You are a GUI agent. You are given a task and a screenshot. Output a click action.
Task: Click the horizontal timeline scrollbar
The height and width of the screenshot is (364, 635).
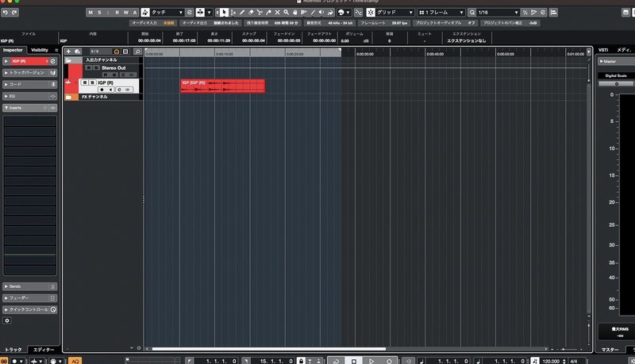pyautogui.click(x=269, y=349)
